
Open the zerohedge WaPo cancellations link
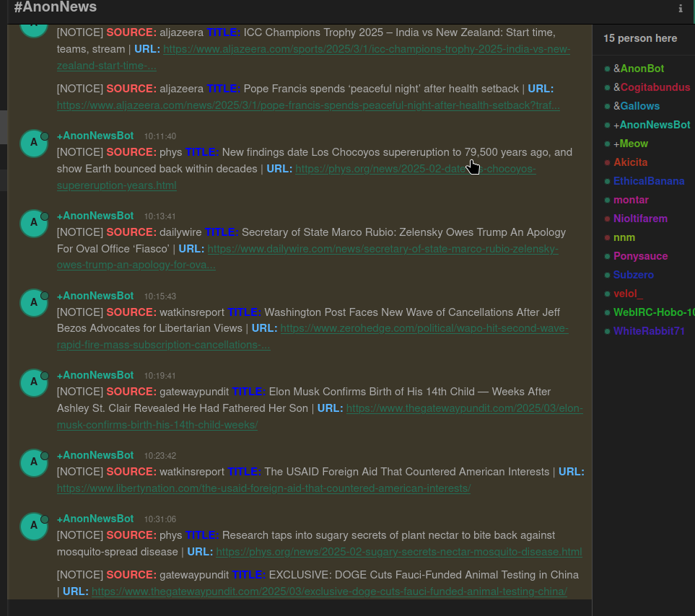pyautogui.click(x=424, y=329)
